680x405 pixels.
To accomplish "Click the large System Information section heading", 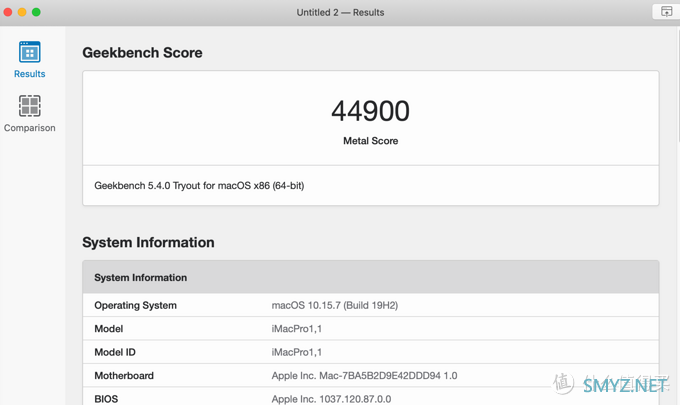I will [x=148, y=242].
